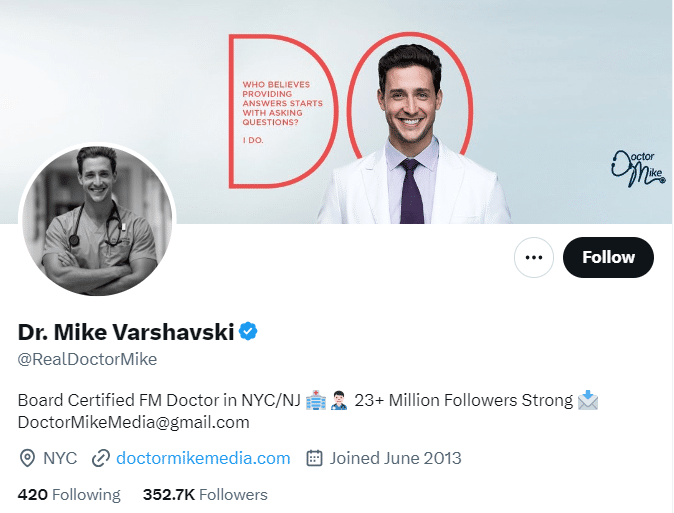This screenshot has width=674, height=513.
Task: View the 420 Following list
Action: point(69,494)
